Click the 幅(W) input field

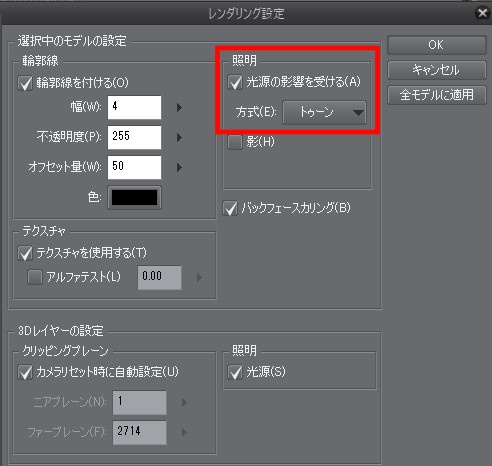point(134,107)
